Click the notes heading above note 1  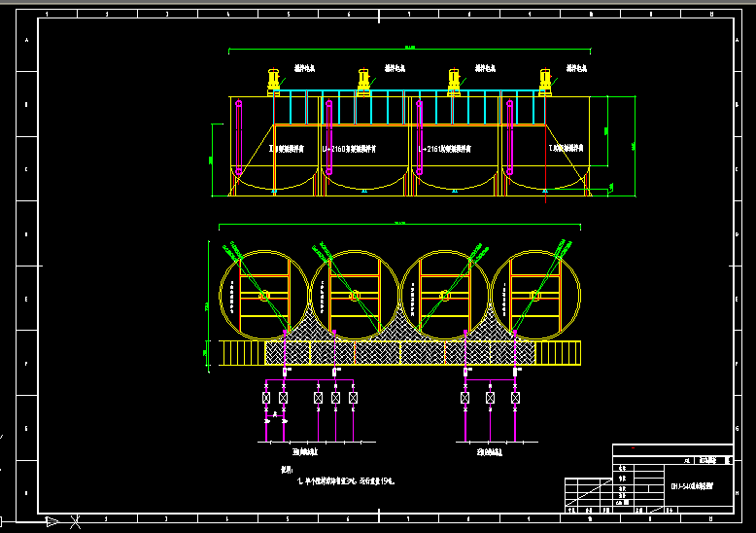tap(287, 470)
